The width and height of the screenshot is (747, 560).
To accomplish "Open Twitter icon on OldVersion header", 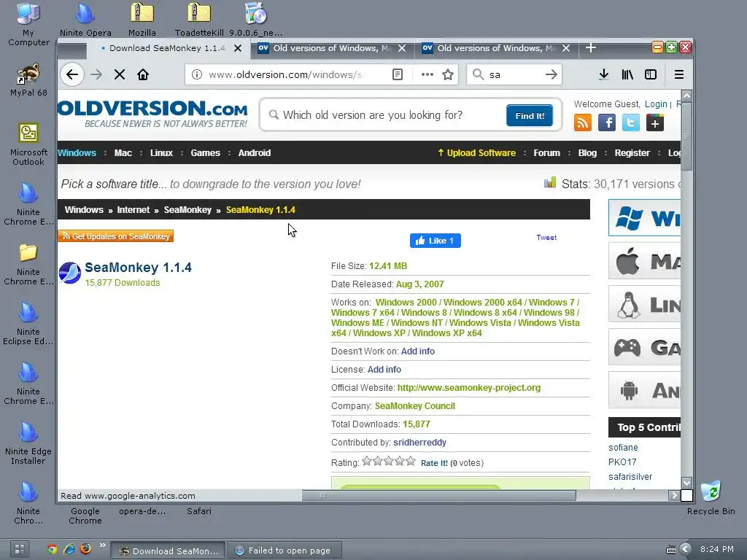I will pyautogui.click(x=631, y=122).
